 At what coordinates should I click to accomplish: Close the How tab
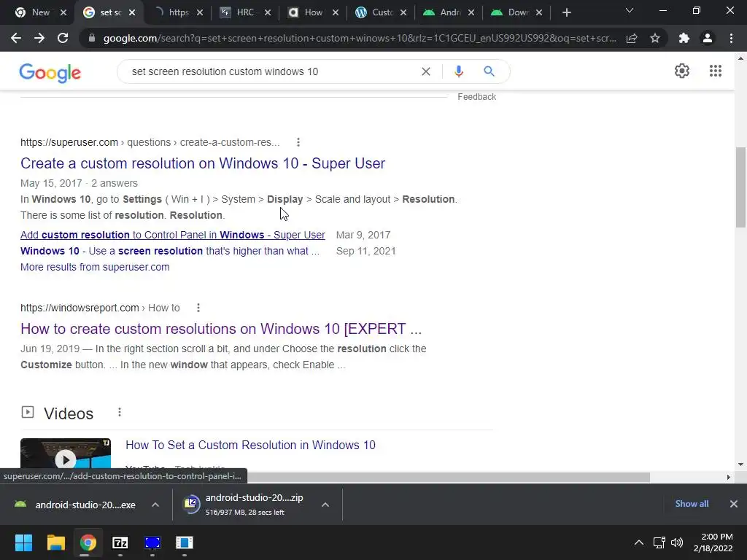coord(336,12)
